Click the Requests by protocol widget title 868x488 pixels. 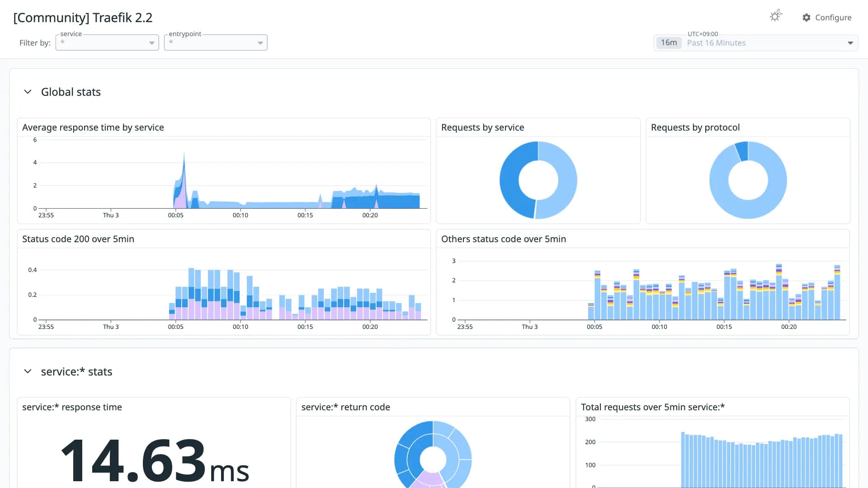click(695, 127)
